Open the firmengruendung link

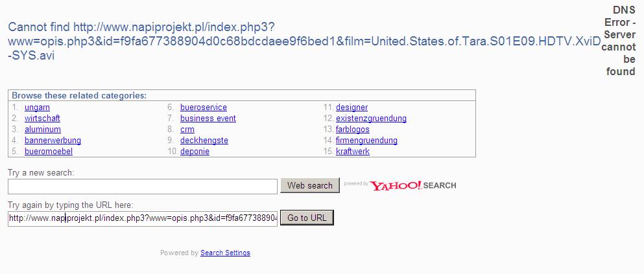[x=367, y=141]
